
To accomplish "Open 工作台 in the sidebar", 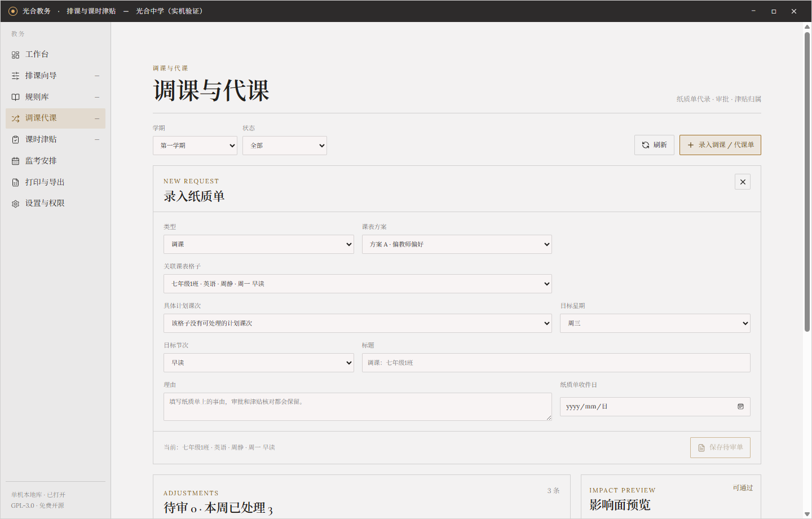I will click(x=55, y=54).
